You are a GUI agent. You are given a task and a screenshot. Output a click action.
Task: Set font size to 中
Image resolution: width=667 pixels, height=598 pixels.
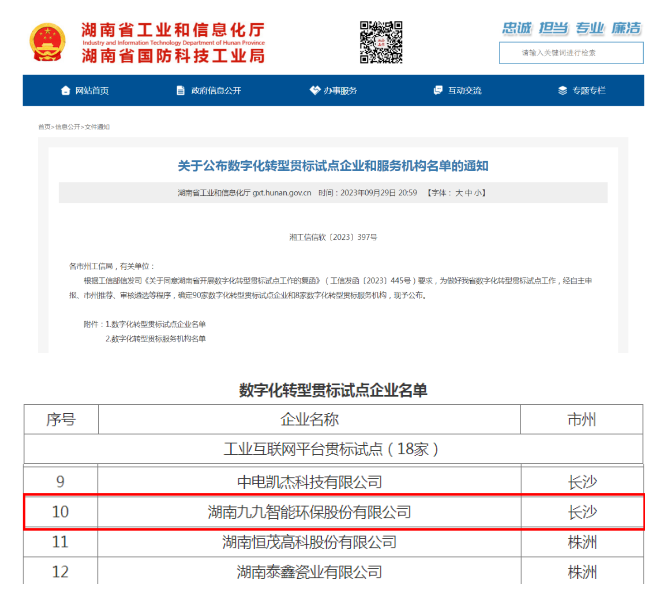click(469, 192)
